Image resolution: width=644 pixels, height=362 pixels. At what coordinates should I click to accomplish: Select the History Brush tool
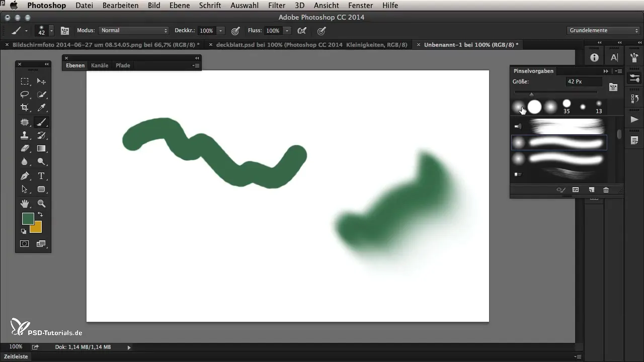coord(41,135)
